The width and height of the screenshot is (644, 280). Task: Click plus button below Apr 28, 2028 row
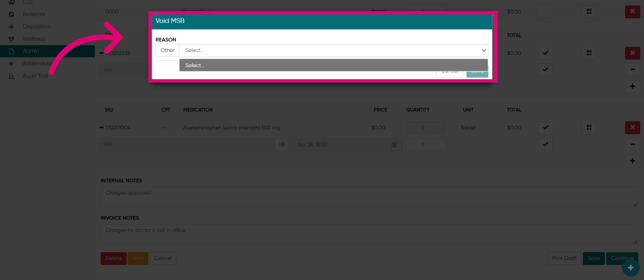(x=633, y=161)
